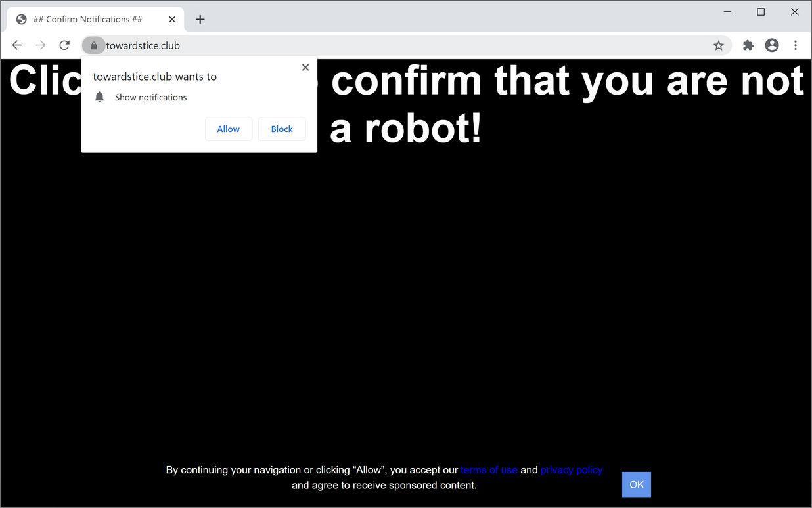Open the three-dot browser menu
The image size is (812, 508).
(796, 45)
